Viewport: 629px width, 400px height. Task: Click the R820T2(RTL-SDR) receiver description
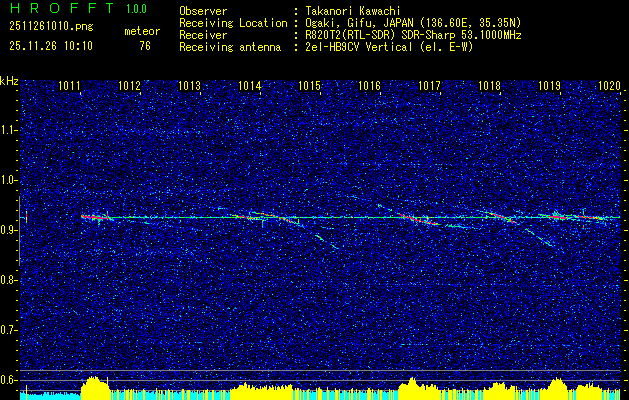[x=413, y=35]
